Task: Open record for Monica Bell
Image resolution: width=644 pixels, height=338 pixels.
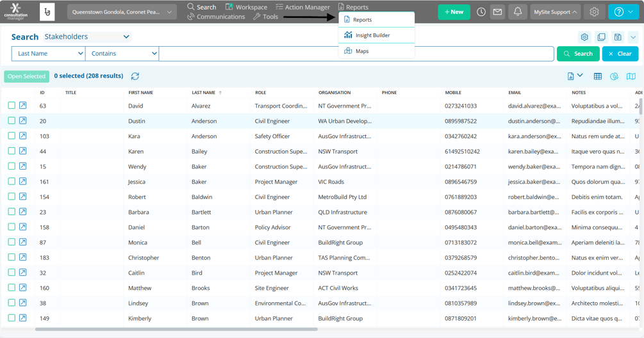Action: tap(22, 242)
